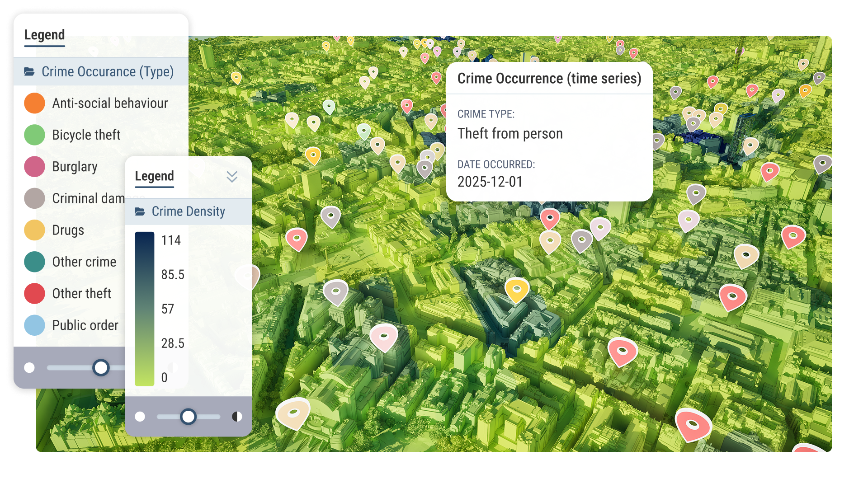
Task: Click the half-filled contrast icon in density legend
Action: pos(237,417)
